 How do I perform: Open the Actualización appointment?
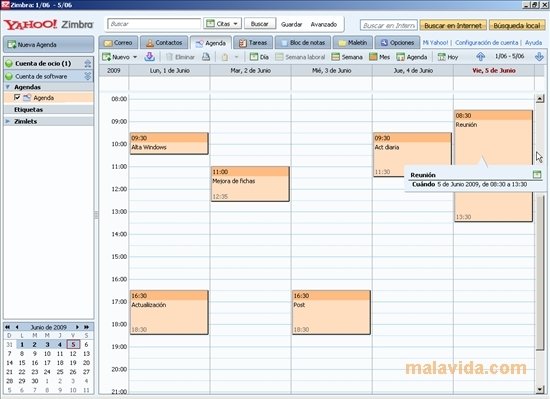[x=169, y=312]
